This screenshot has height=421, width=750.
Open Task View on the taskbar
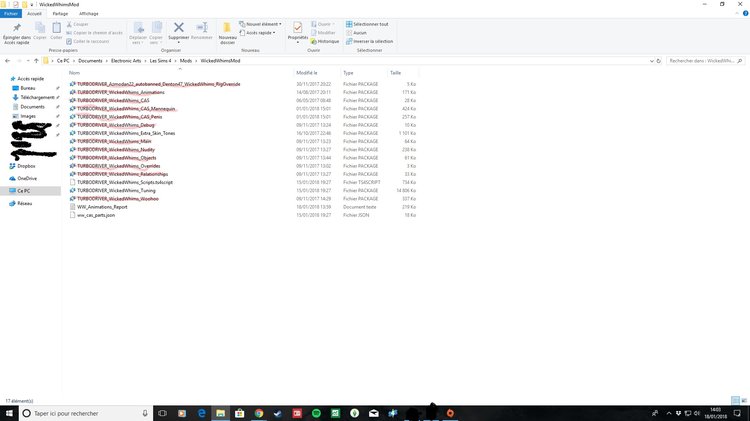click(162, 413)
